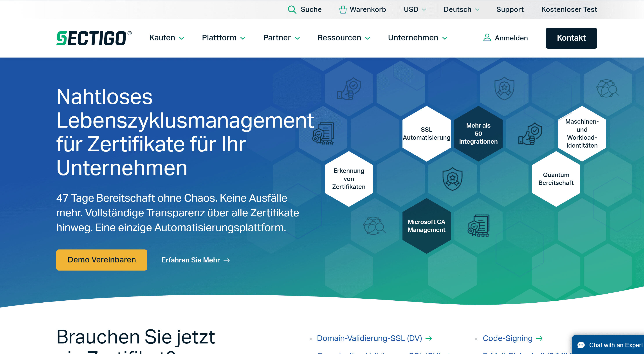Select the SSL Automatisierung hexagon tile
This screenshot has width=644, height=354.
[x=426, y=134]
